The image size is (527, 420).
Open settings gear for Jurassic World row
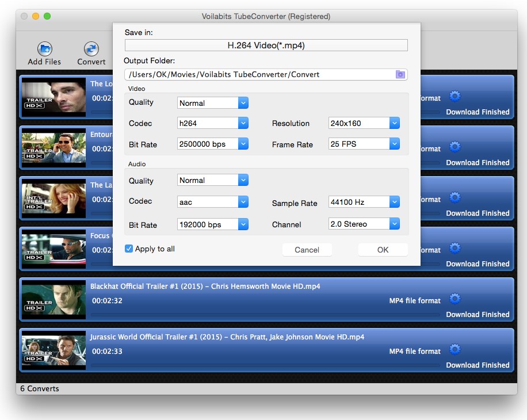click(455, 349)
